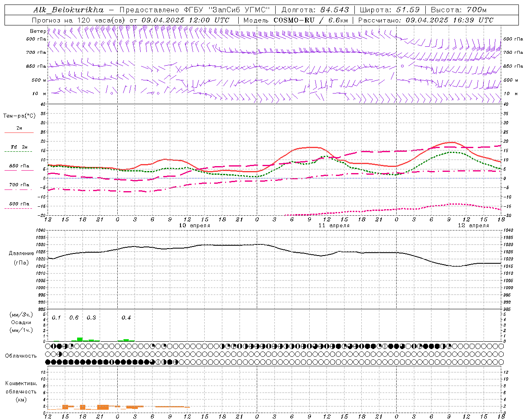Click the solid red line sample above 850 гПа
Image resolution: width=525 pixels, height=420 pixels.
point(19,170)
